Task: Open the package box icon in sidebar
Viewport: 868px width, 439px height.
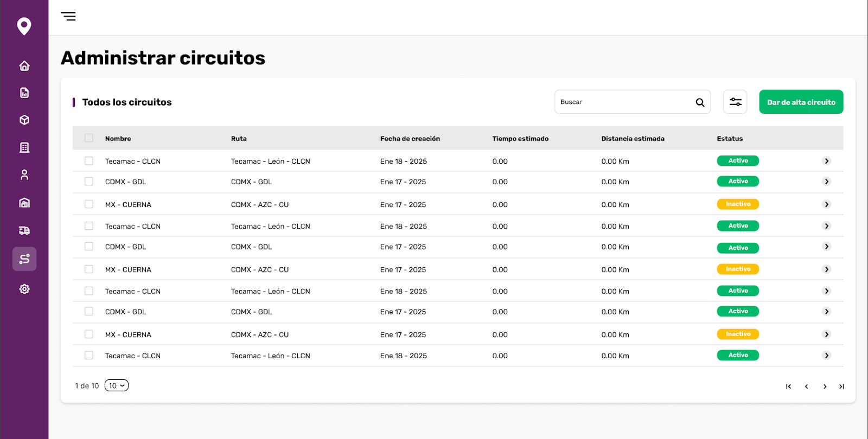Action: [x=24, y=120]
